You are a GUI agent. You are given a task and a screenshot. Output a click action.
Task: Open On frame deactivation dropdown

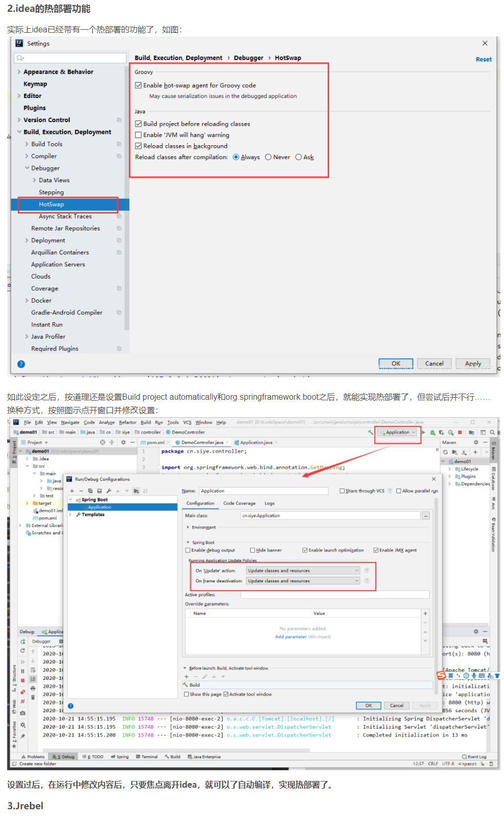[x=304, y=581]
